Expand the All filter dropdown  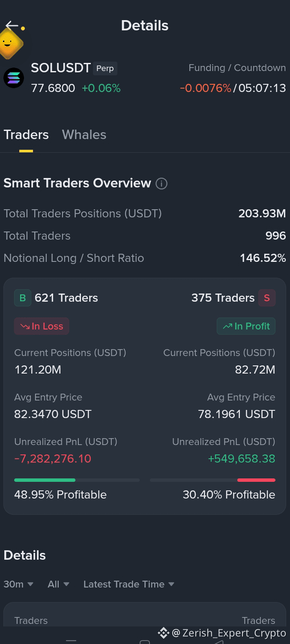click(58, 584)
